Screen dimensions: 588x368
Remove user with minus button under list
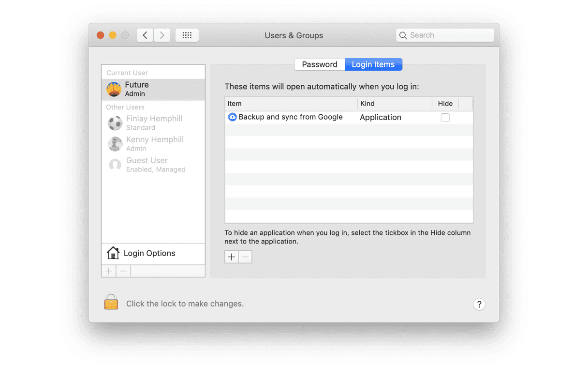click(x=124, y=271)
